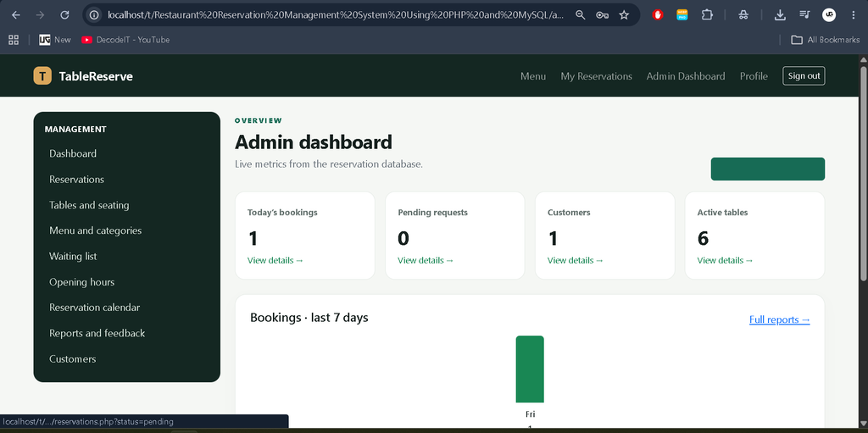The width and height of the screenshot is (868, 433).
Task: View details for Customers card
Action: 576,260
